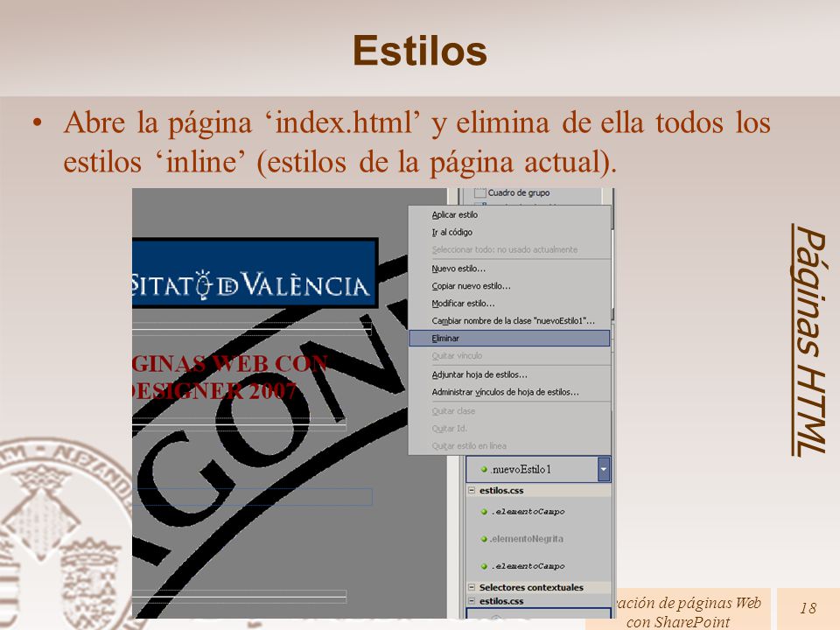
Task: Select the .elementoNegrita style
Action: coord(526,539)
